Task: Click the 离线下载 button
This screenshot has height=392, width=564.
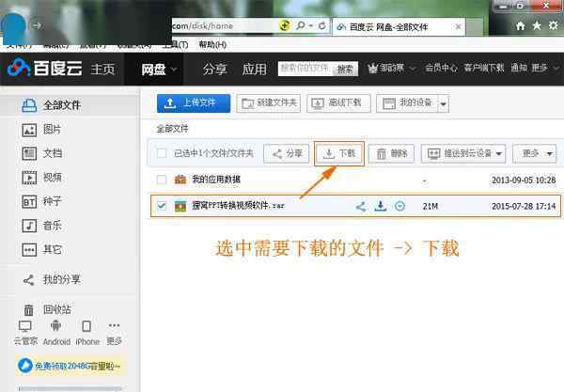Action: coord(338,103)
